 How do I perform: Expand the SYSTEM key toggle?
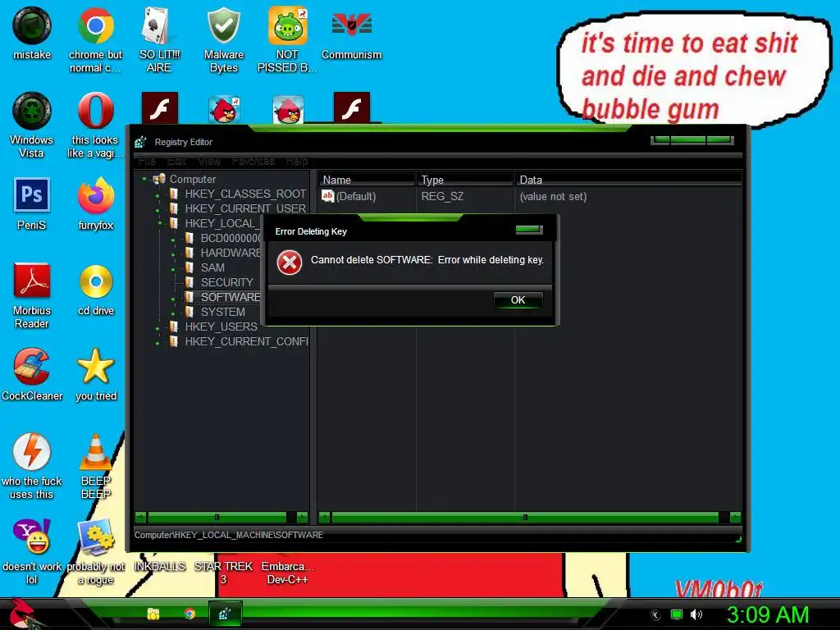tap(173, 313)
